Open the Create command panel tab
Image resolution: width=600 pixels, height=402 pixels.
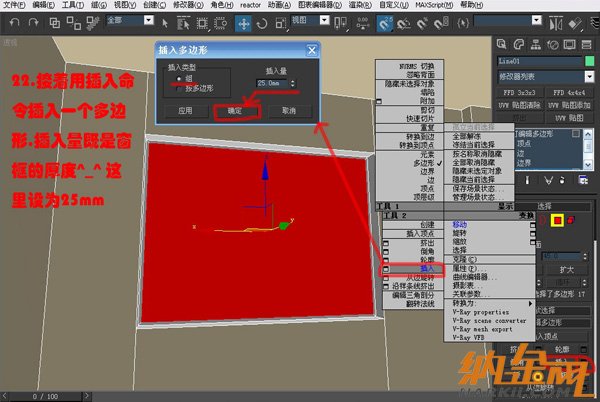[x=501, y=44]
